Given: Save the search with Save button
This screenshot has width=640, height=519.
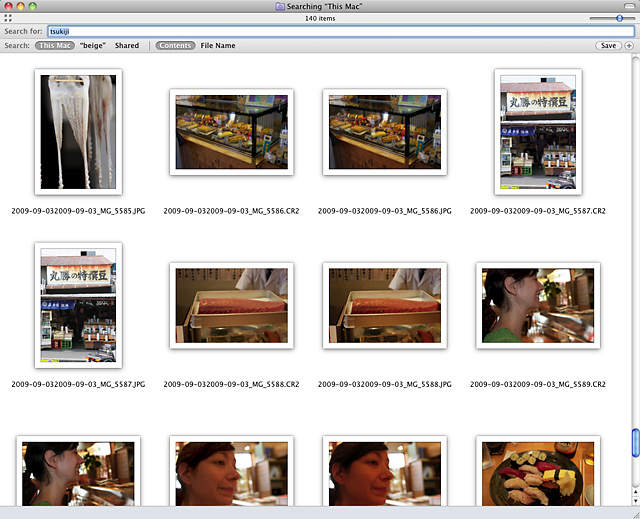Looking at the screenshot, I should pyautogui.click(x=607, y=46).
